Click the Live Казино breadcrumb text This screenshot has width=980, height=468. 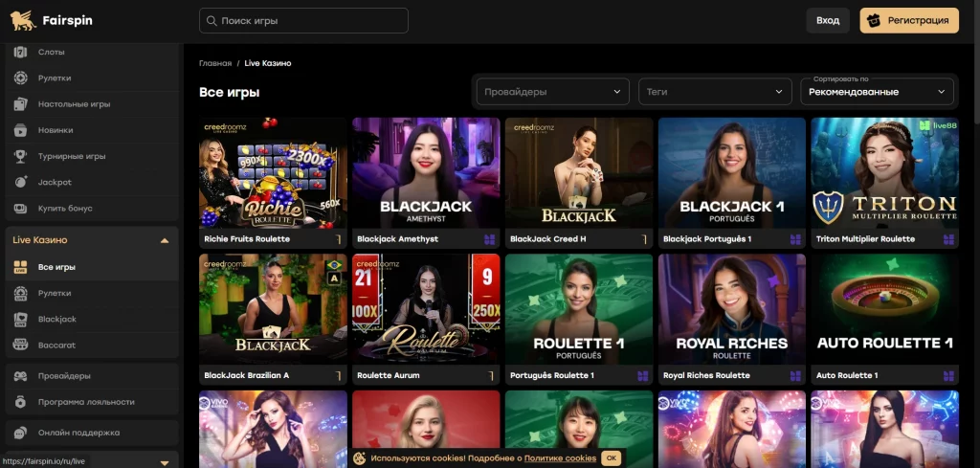point(268,63)
